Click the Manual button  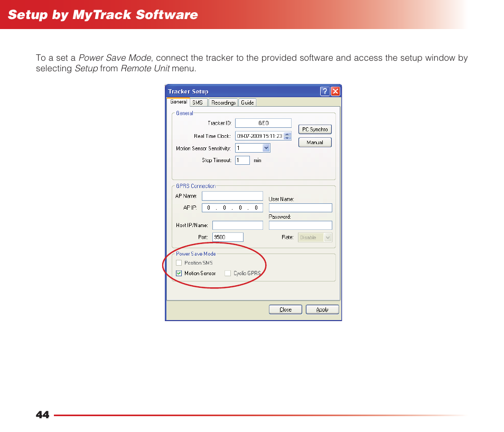tap(315, 143)
